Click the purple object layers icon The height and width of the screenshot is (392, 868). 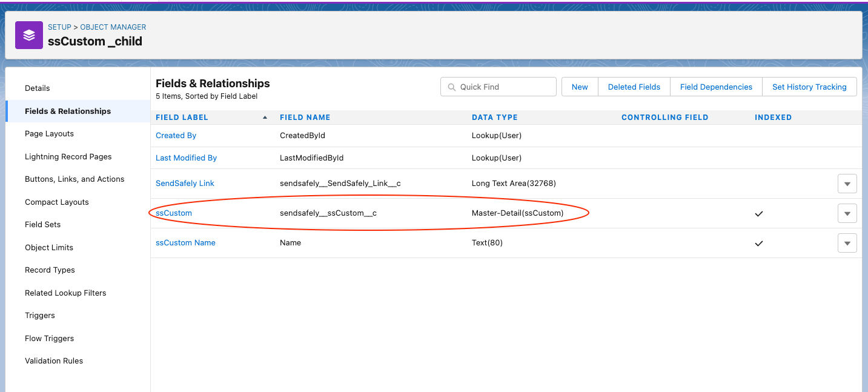tap(29, 35)
